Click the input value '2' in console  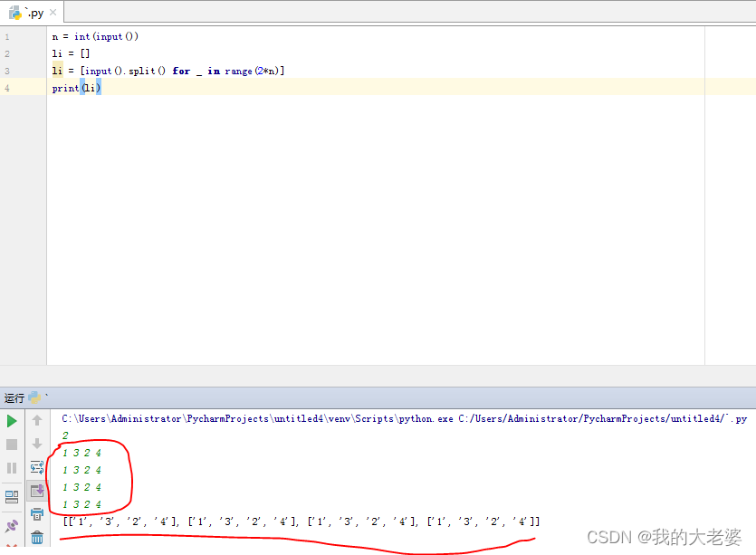tap(65, 435)
